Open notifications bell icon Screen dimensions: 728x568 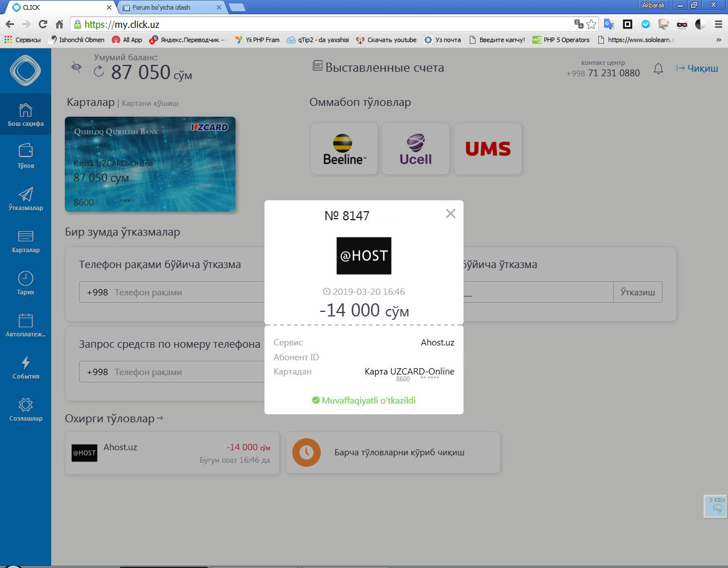658,69
